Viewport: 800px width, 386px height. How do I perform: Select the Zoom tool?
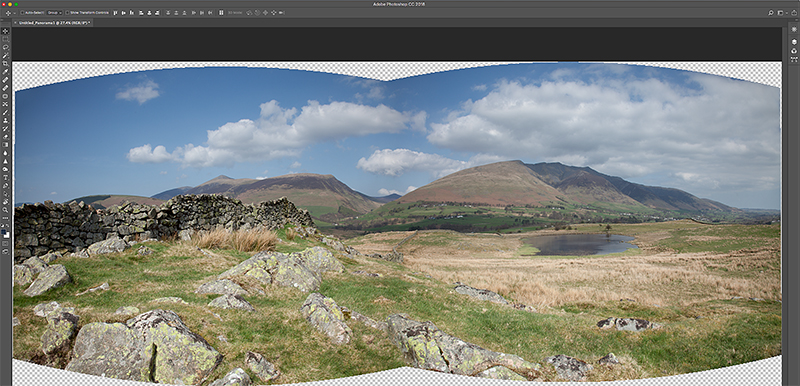coord(6,210)
